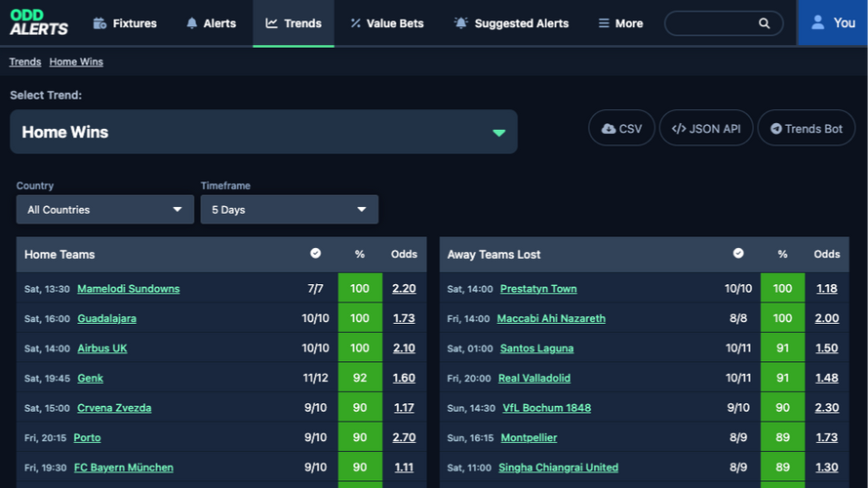Open Porto team link
This screenshot has height=488, width=868.
[88, 437]
